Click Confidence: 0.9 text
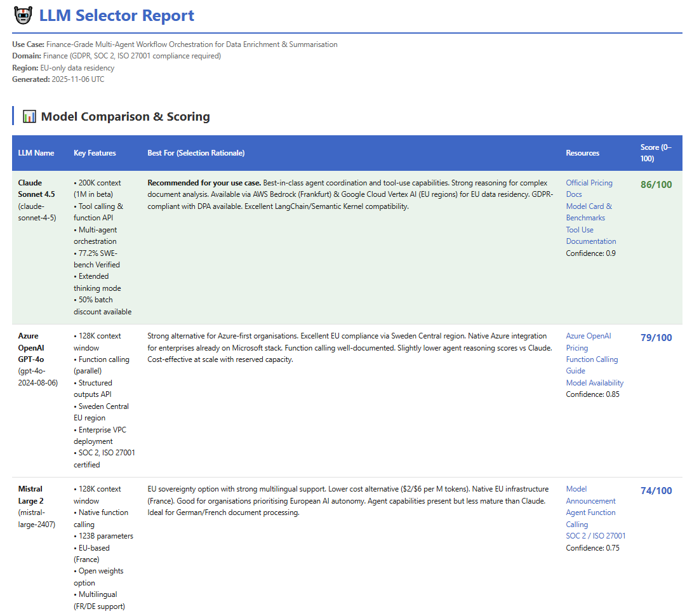Image resolution: width=699 pixels, height=616 pixels. tap(590, 253)
